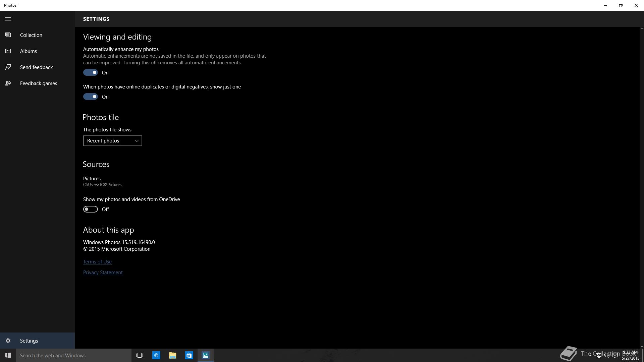Click the C:\Users\TCB\Pictures path text

pyautogui.click(x=102, y=185)
